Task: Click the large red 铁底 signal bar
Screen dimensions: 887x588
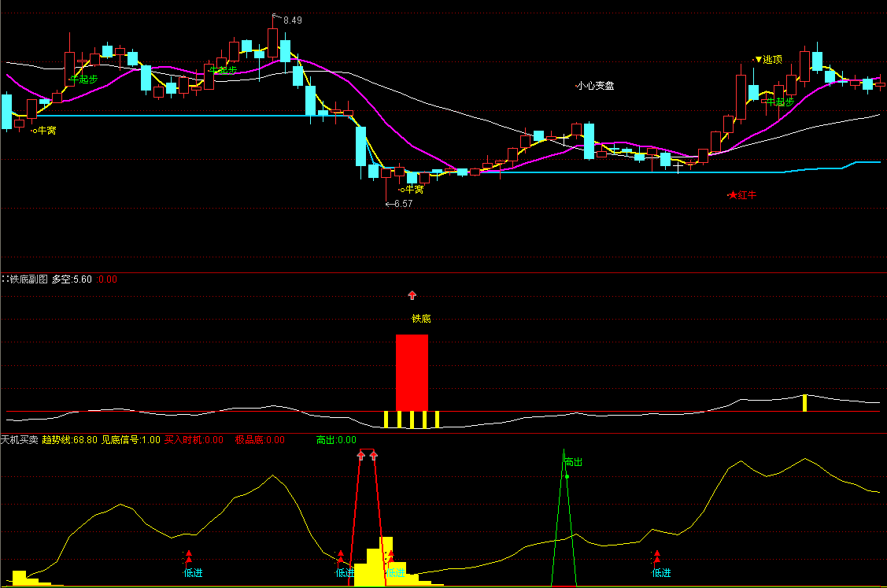Action: click(412, 372)
